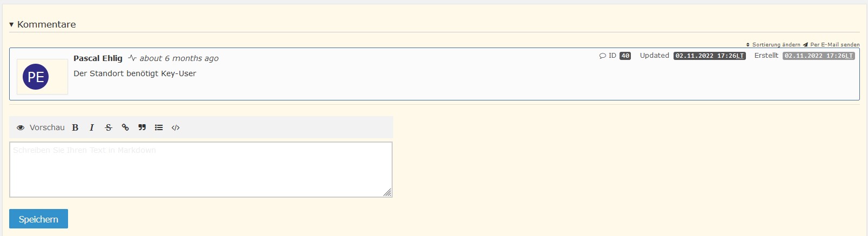Screen dimensions: 868x236
Task: Click the comment ID badge 40
Action: pyautogui.click(x=625, y=56)
